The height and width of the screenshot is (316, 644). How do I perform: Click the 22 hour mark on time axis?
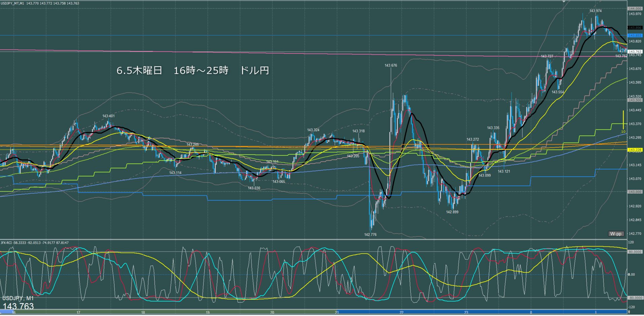(x=402, y=313)
